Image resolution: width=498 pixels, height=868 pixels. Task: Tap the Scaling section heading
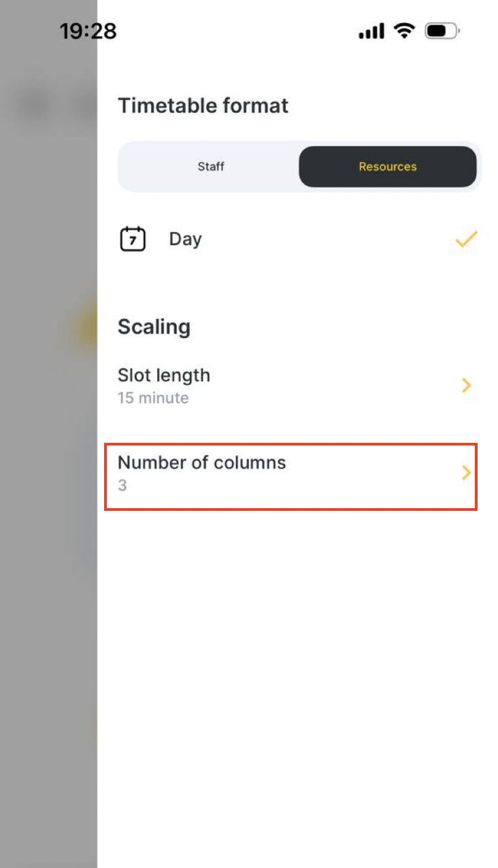click(x=154, y=327)
